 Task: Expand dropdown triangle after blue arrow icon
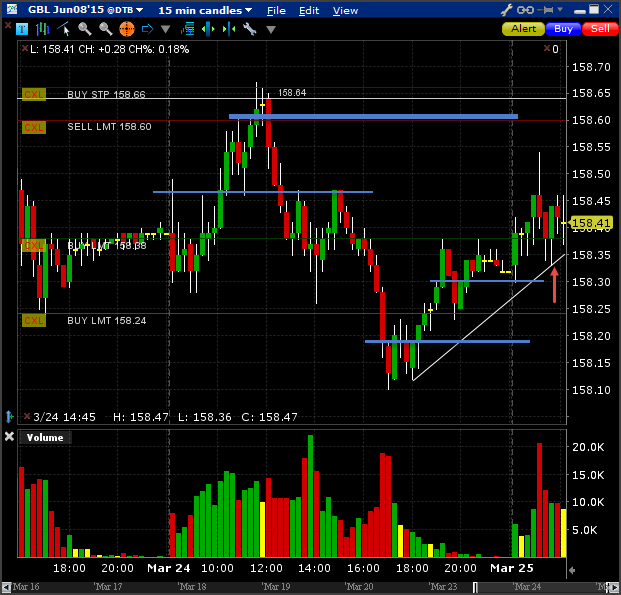pyautogui.click(x=166, y=29)
